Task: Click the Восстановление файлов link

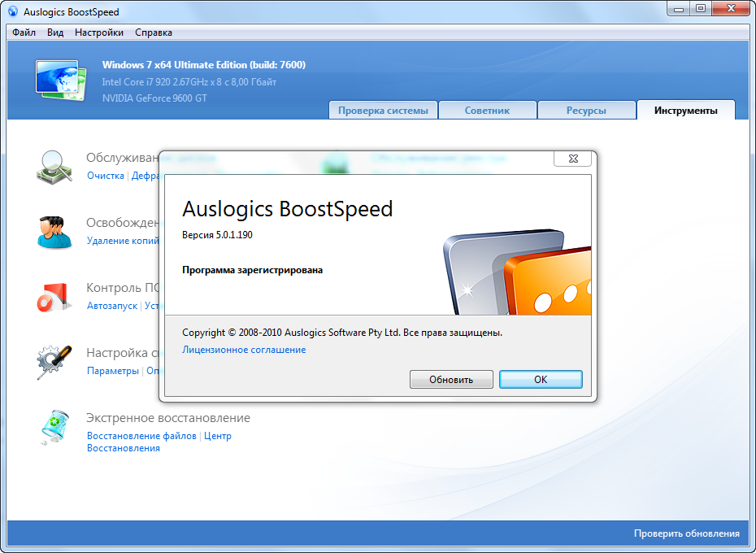Action: tap(141, 436)
